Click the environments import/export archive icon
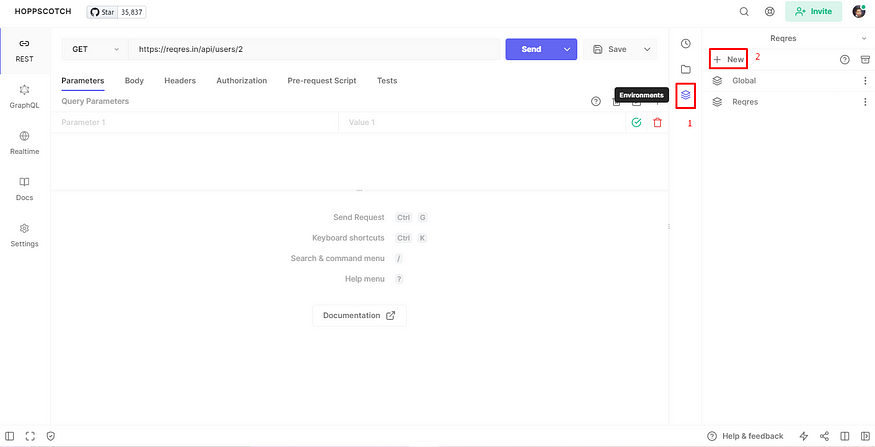Screen dimensions: 875x447 (865, 59)
